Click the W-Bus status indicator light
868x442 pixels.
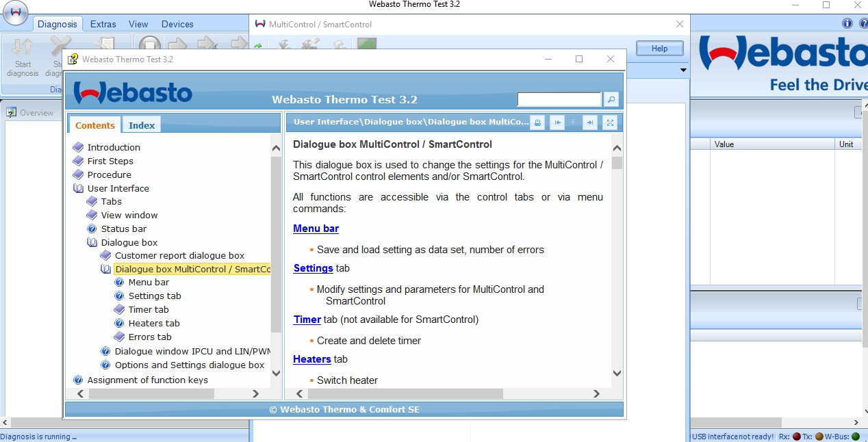[856, 437]
